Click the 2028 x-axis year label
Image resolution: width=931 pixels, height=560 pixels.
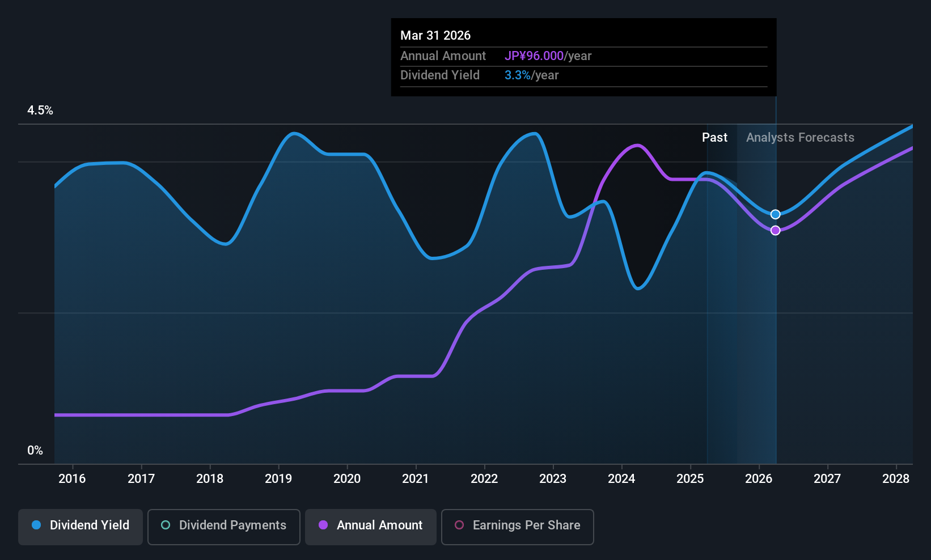[896, 478]
